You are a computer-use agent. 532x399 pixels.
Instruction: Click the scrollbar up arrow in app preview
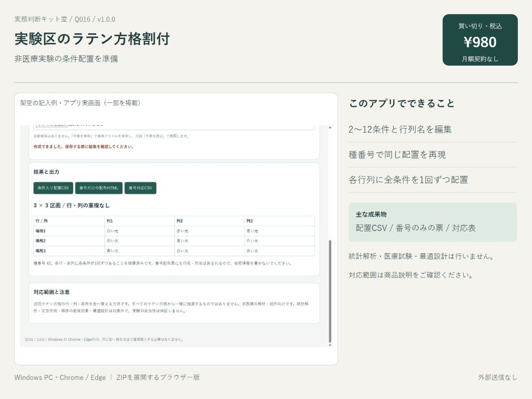(330, 128)
